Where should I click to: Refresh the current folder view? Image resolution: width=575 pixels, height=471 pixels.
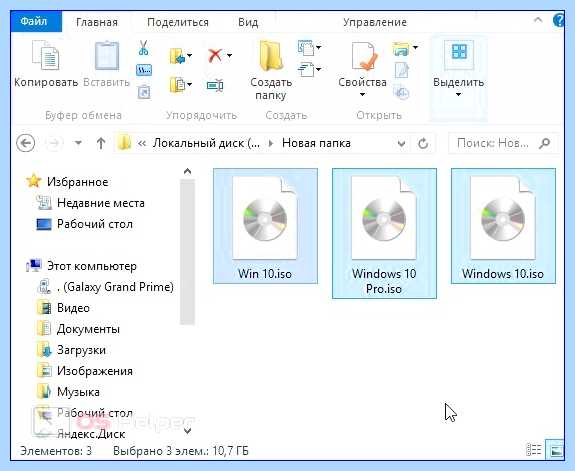tap(423, 143)
